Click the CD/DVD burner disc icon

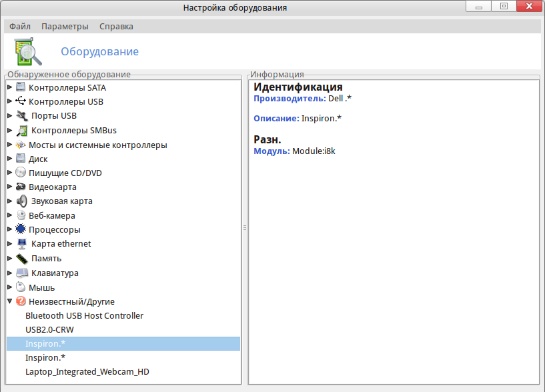click(21, 173)
